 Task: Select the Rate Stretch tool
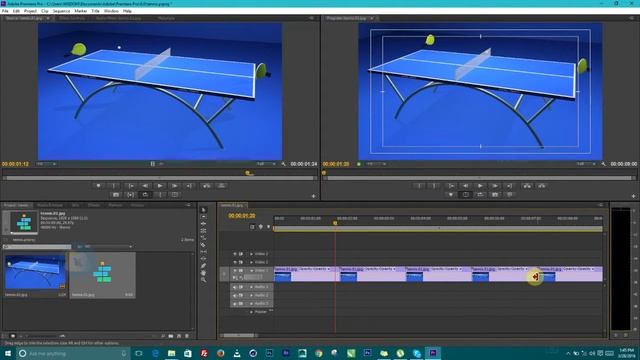(x=203, y=238)
